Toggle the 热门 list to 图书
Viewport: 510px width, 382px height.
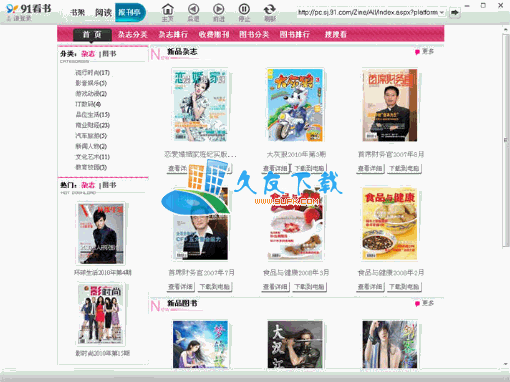pos(109,185)
